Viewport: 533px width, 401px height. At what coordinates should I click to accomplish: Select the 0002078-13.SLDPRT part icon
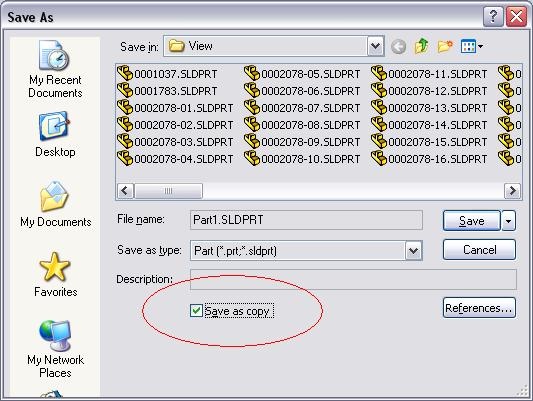379,107
